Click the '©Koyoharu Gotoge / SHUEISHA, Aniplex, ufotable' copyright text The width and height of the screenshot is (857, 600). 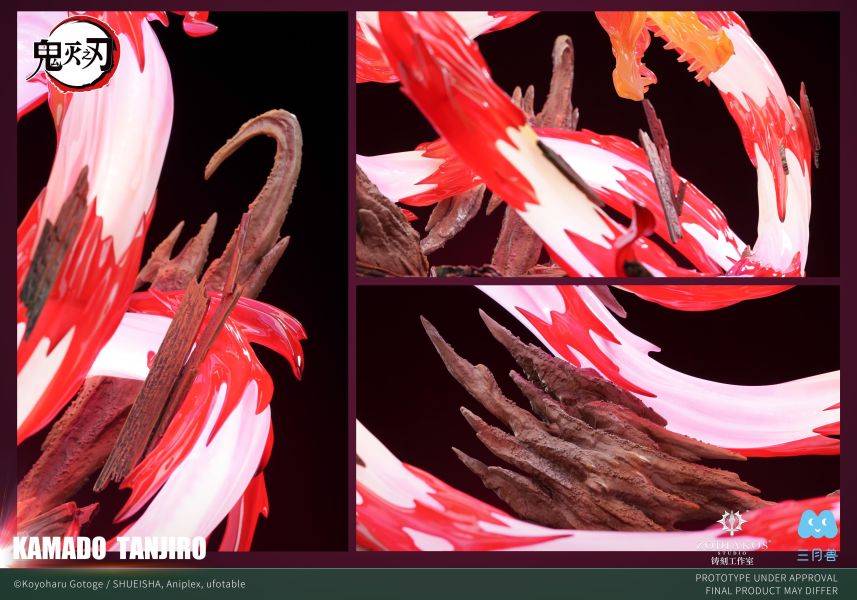[x=130, y=584]
